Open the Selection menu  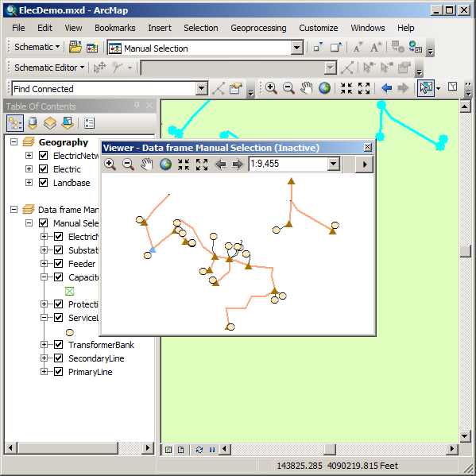tap(201, 28)
